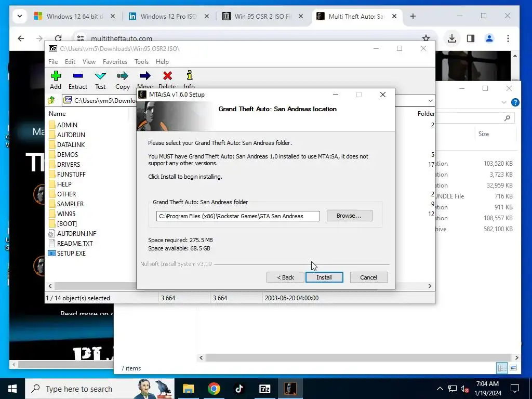
Task: Open TikTok from the taskbar
Action: point(239,389)
